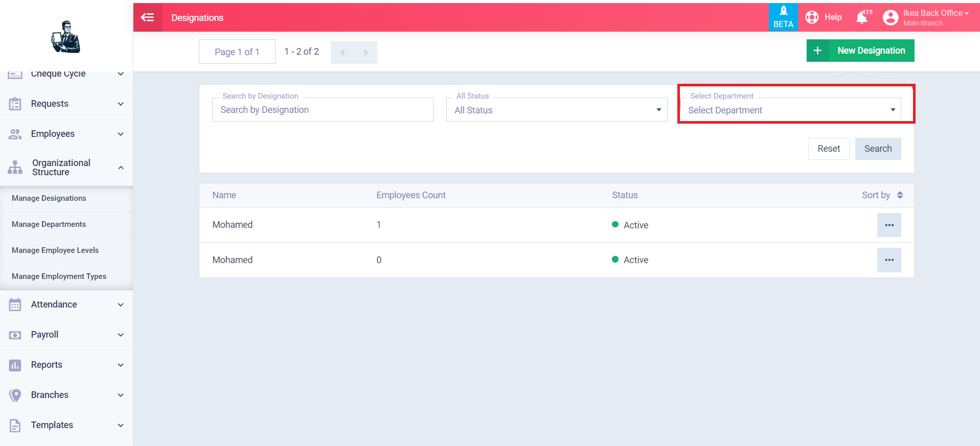This screenshot has height=446, width=980.
Task: Go to Manage Employee Levels
Action: tap(55, 250)
